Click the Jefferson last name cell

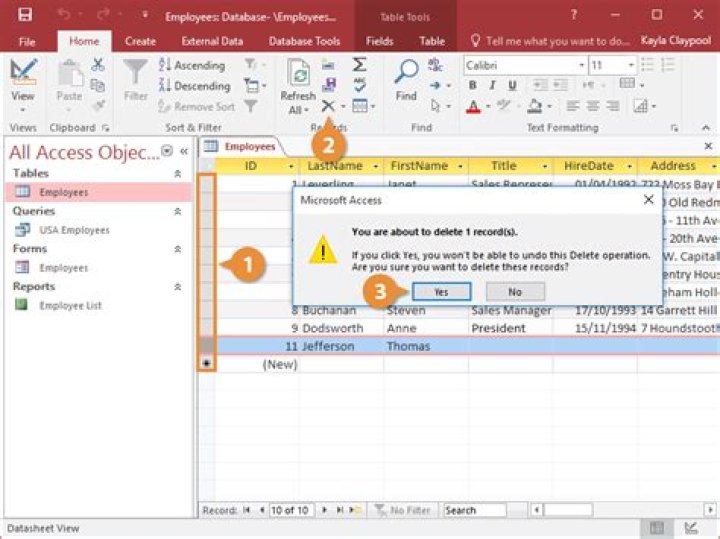(x=341, y=346)
